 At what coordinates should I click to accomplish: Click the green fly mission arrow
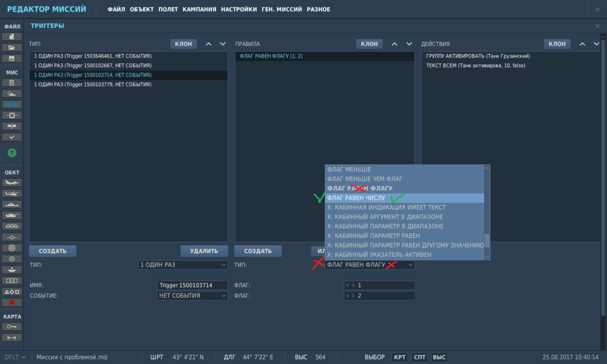click(12, 153)
